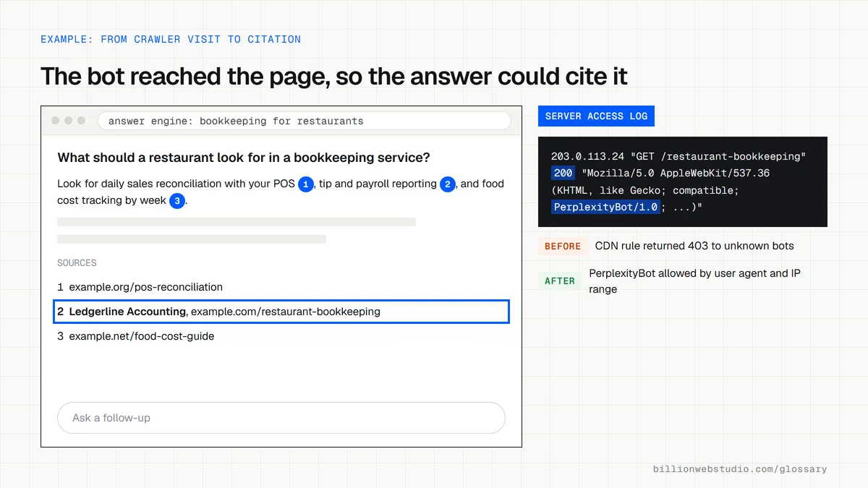This screenshot has width=868, height=488.
Task: Click the log line '203.0.113.24 GET /restaurant-bookkeeping'
Action: click(x=678, y=156)
